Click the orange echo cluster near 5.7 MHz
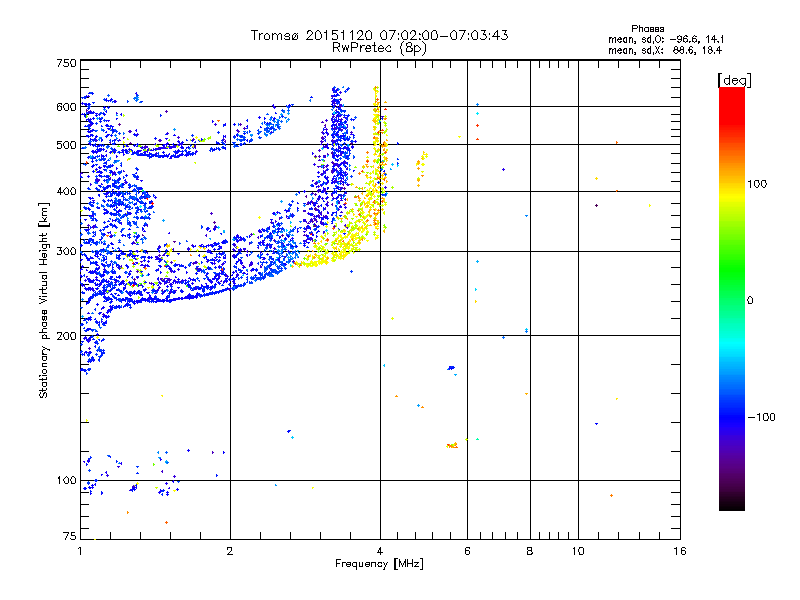This screenshot has height=600, width=800. point(452,445)
